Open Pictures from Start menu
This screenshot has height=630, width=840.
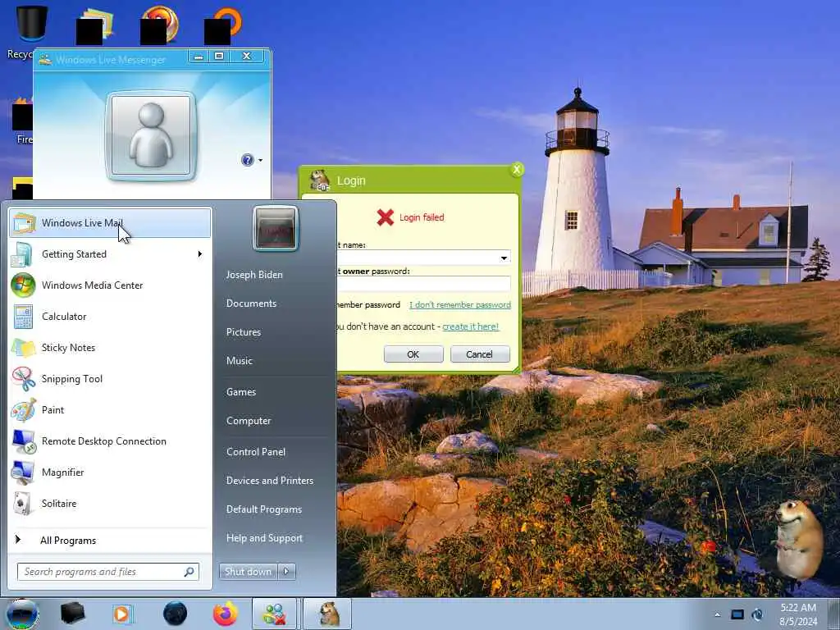[x=243, y=332]
